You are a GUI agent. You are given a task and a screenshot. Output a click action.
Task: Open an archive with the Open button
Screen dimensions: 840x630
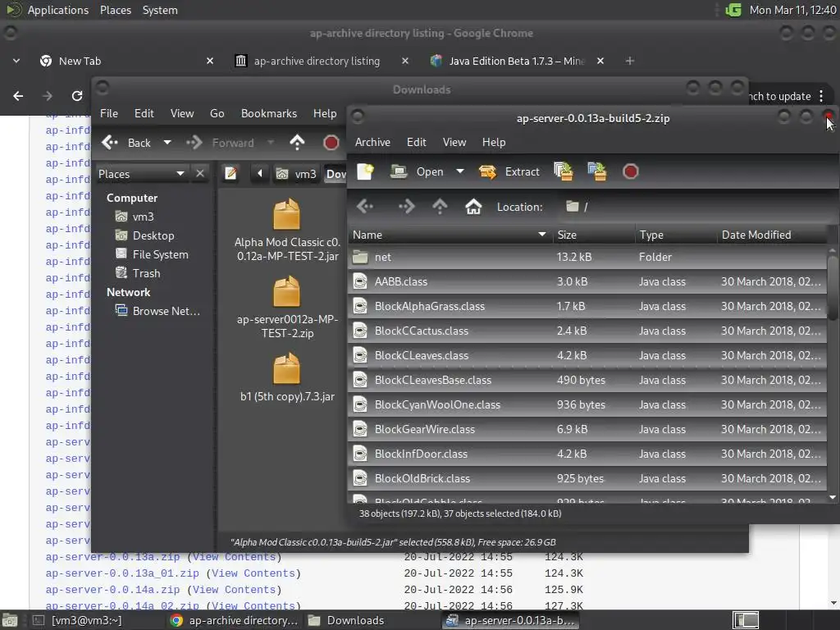418,171
